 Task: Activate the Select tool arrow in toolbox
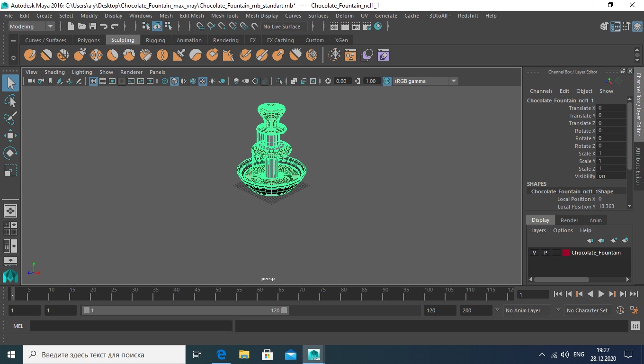pyautogui.click(x=10, y=83)
